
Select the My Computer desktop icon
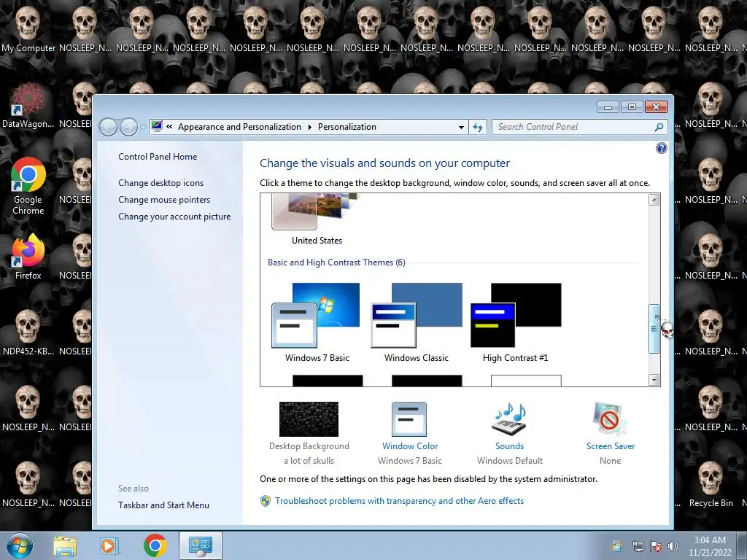28,29
